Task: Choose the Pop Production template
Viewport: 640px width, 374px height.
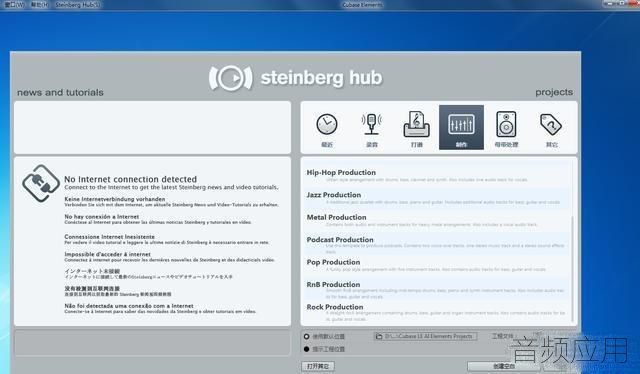Action: point(438,265)
